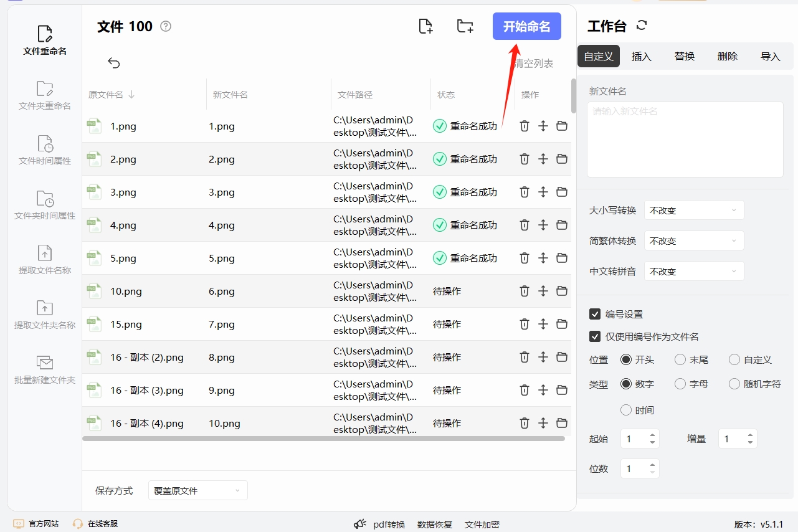Click the add folder icon in header
Image resolution: width=798 pixels, height=532 pixels.
point(465,26)
